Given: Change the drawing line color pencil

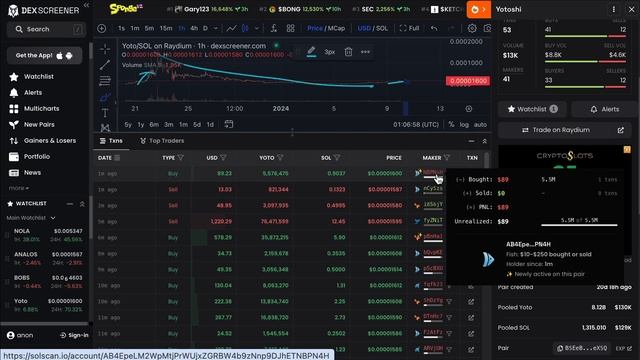Looking at the screenshot, I should (x=311, y=52).
